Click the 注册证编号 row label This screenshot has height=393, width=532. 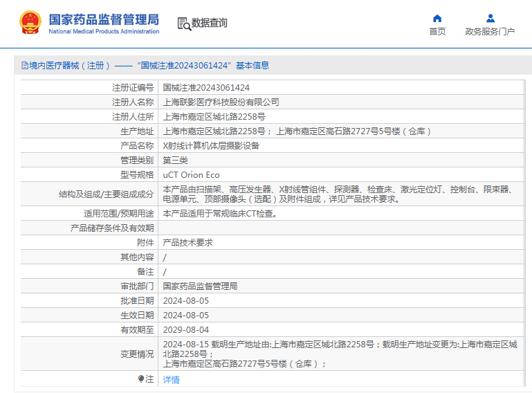pyautogui.click(x=133, y=88)
